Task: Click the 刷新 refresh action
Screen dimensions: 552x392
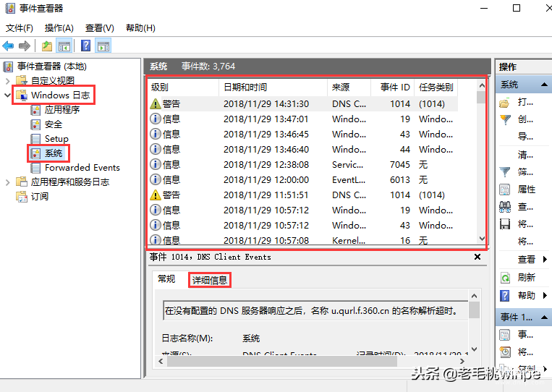Action: pos(526,277)
